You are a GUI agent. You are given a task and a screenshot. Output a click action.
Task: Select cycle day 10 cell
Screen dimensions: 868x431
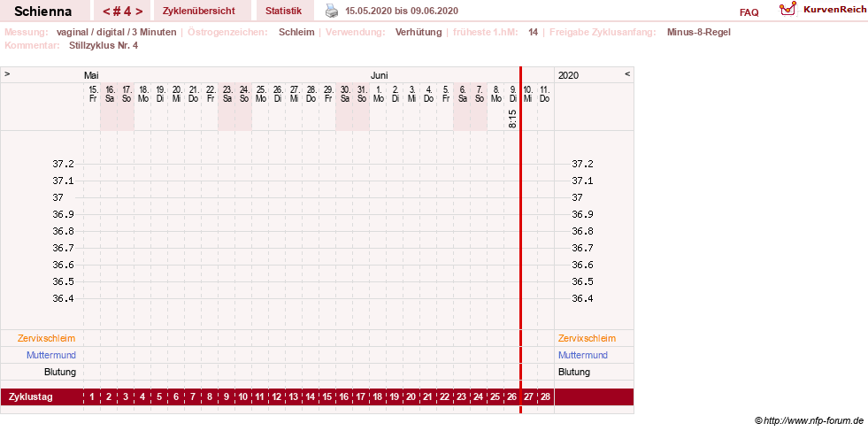click(243, 396)
